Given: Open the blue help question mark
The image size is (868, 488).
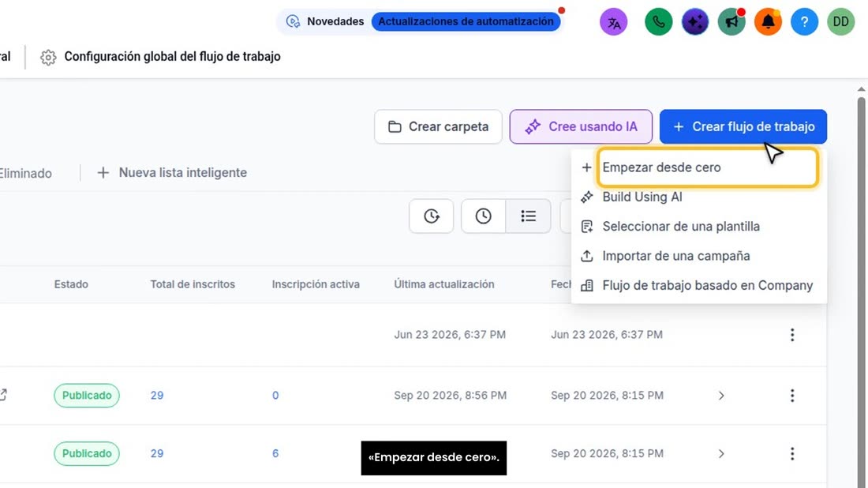Looking at the screenshot, I should [x=804, y=22].
